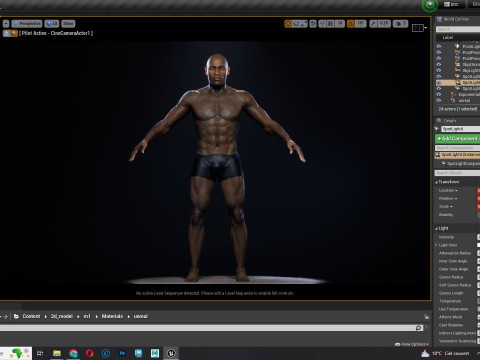The width and height of the screenshot is (480, 360).
Task: Select the SkyAtmosphere row in outliner
Action: point(458,64)
